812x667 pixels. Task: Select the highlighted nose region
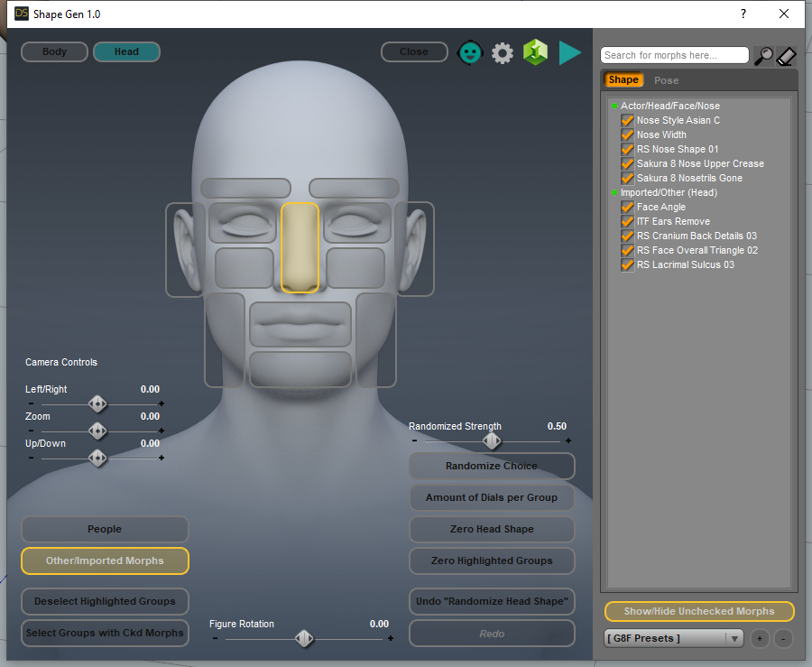[300, 247]
